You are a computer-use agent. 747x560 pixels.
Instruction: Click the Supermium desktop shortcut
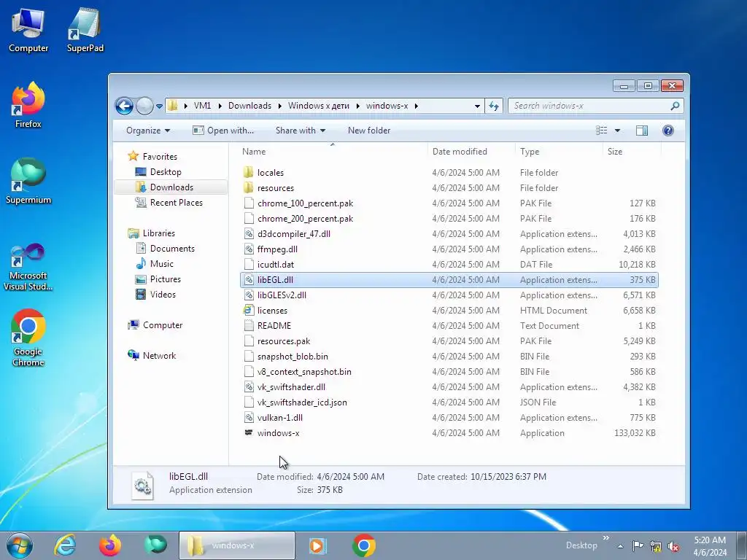point(28,182)
